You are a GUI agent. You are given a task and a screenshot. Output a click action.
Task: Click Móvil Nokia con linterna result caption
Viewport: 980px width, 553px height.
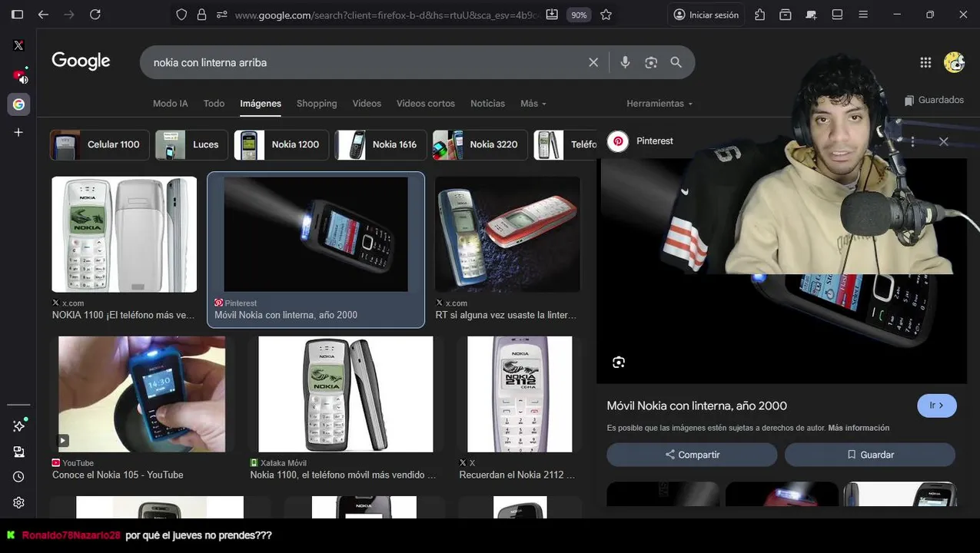click(286, 315)
